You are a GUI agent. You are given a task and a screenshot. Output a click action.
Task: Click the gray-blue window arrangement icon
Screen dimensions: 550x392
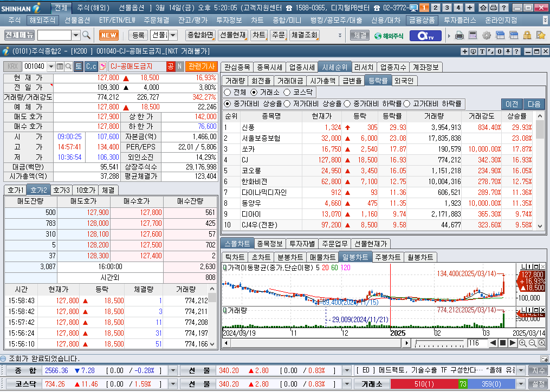tap(514, 35)
